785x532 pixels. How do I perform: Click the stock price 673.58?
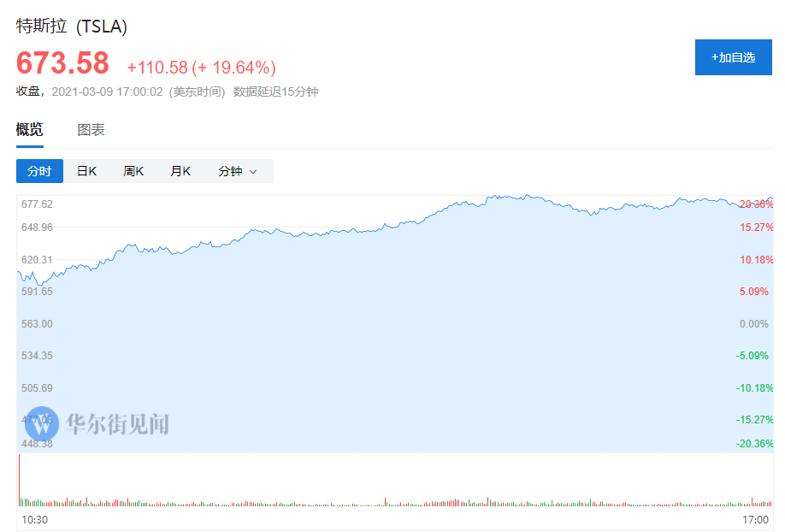62,63
